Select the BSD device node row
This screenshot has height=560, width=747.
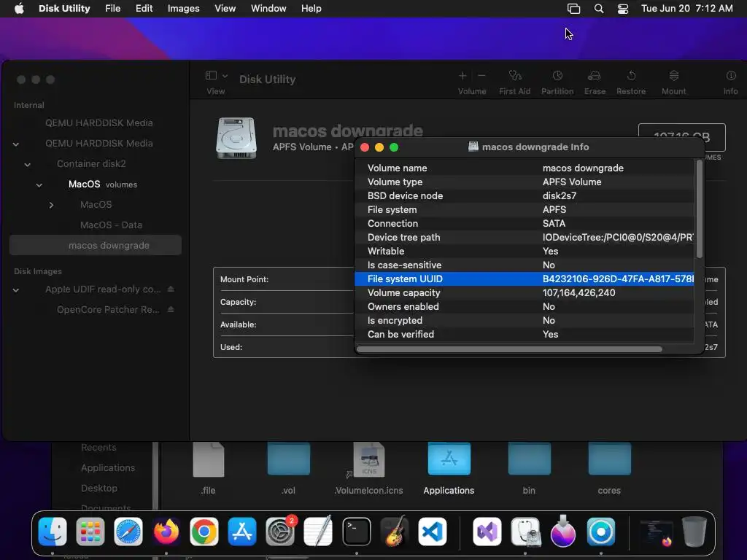pos(524,195)
